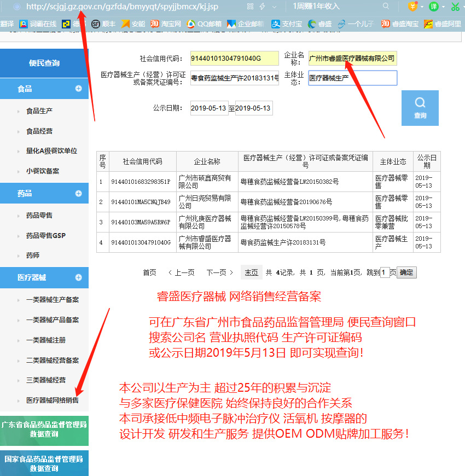
Task: Open 药品零售 in the sidebar
Action: [x=39, y=215]
